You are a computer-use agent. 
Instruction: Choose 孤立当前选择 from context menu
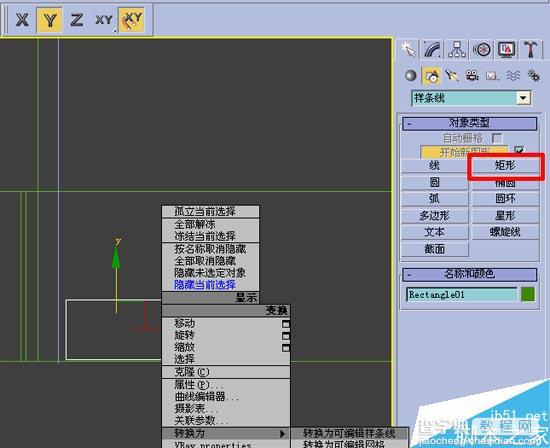[210, 212]
